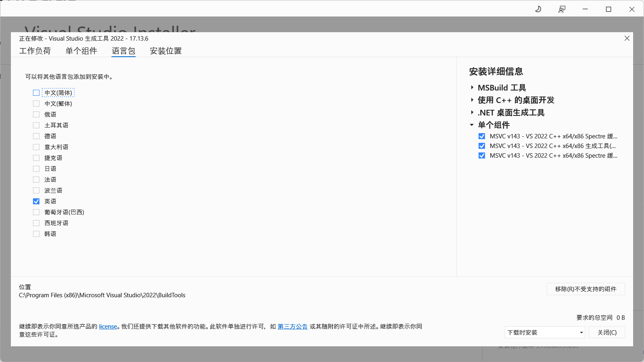
Task: Select 葡萄牙语(巴西) language checkbox
Action: tap(36, 212)
